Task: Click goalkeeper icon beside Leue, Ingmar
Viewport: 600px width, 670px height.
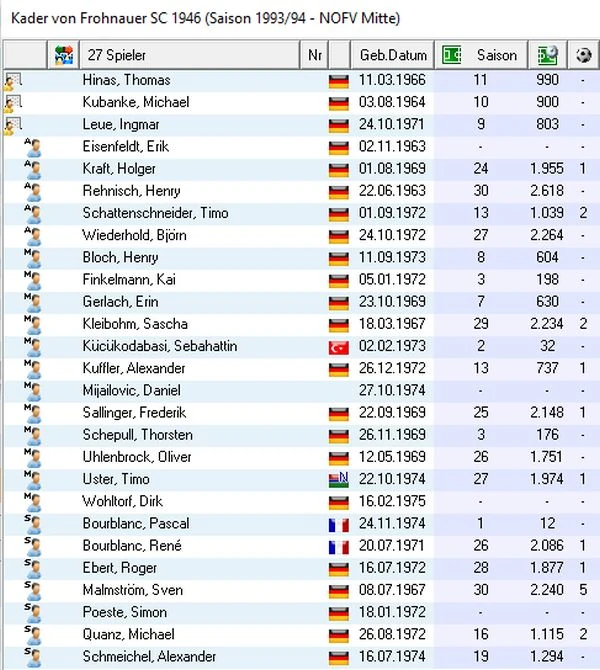Action: point(12,126)
